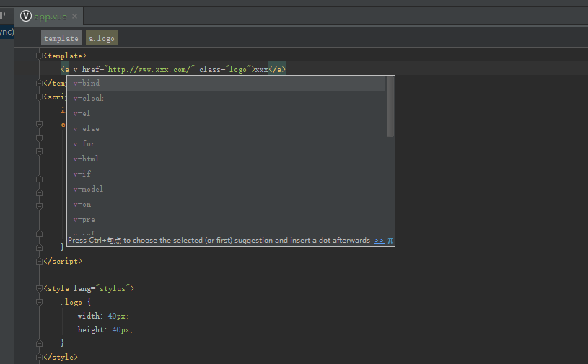Click the hide tool window icon top left

pos(4,14)
